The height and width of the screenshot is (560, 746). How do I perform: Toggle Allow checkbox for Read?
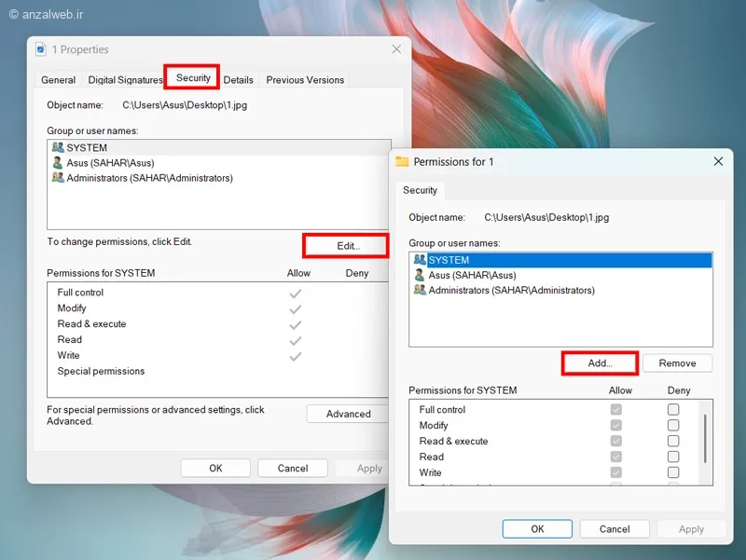point(616,457)
